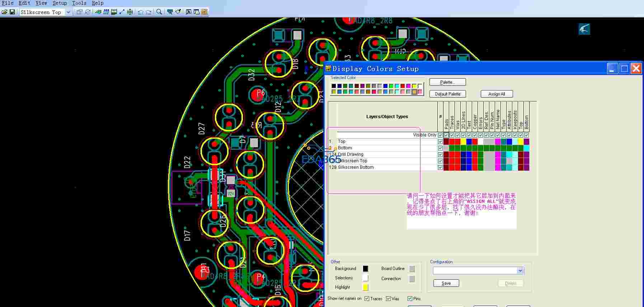Open the View menu

[41, 3]
